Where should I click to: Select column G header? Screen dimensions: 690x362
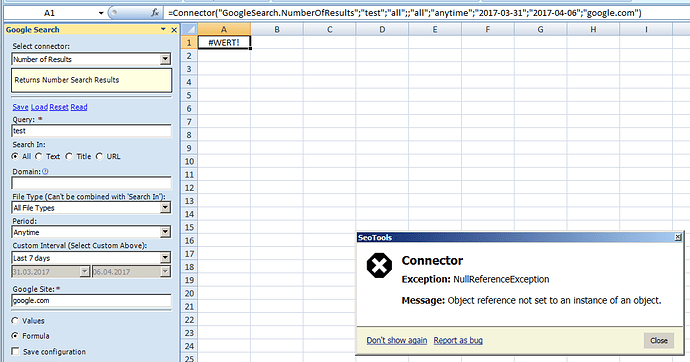coord(540,29)
